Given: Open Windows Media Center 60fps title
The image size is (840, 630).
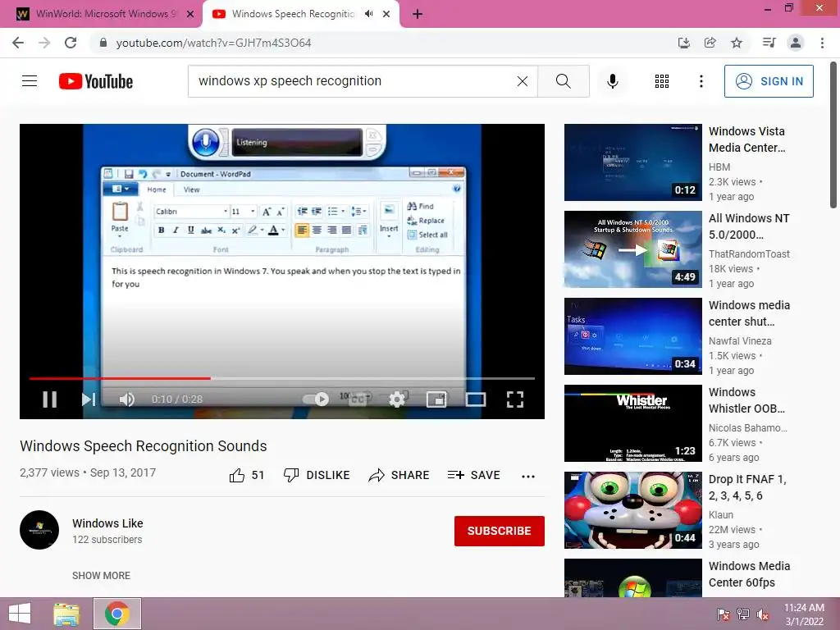Looking at the screenshot, I should pyautogui.click(x=750, y=573).
